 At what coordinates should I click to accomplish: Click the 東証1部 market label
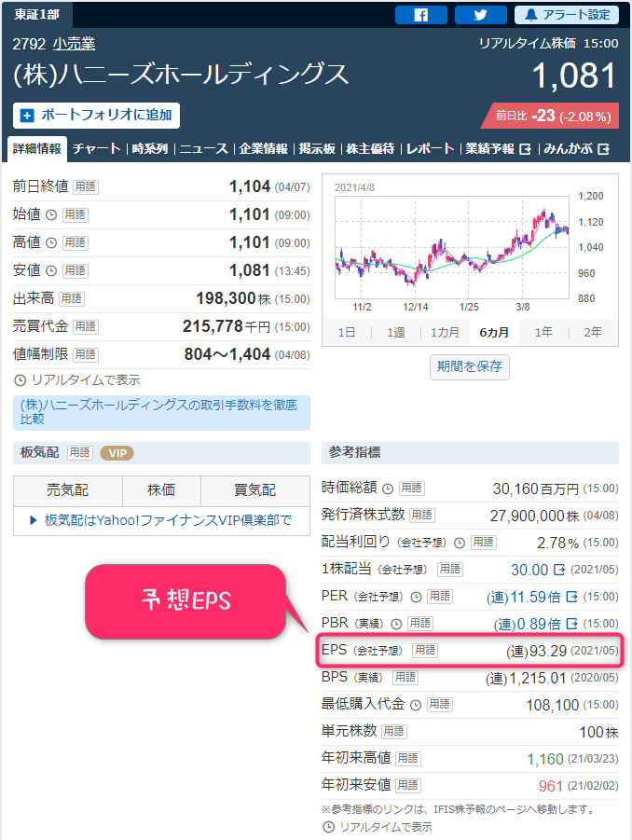coord(37,15)
